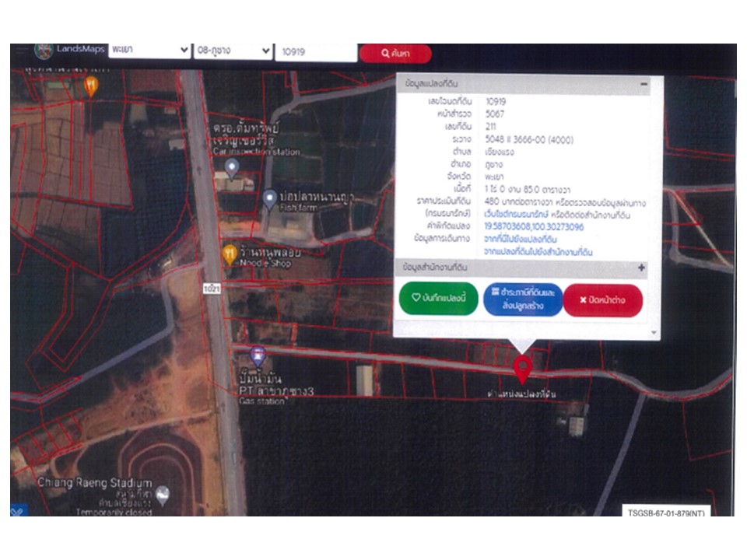The width and height of the screenshot is (747, 560).
Task: Click the จากที่นี่ไปยังแปลงที่ดิน directions link
Action: tap(525, 240)
